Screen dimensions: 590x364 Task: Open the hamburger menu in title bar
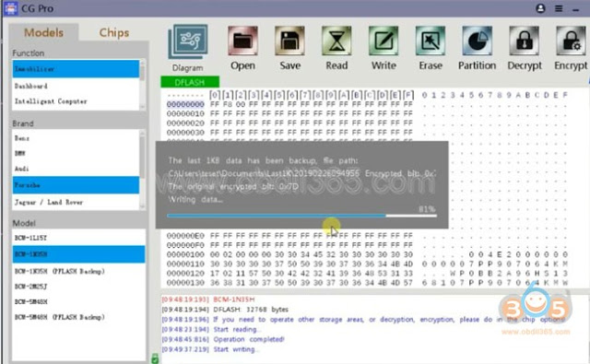pos(559,8)
